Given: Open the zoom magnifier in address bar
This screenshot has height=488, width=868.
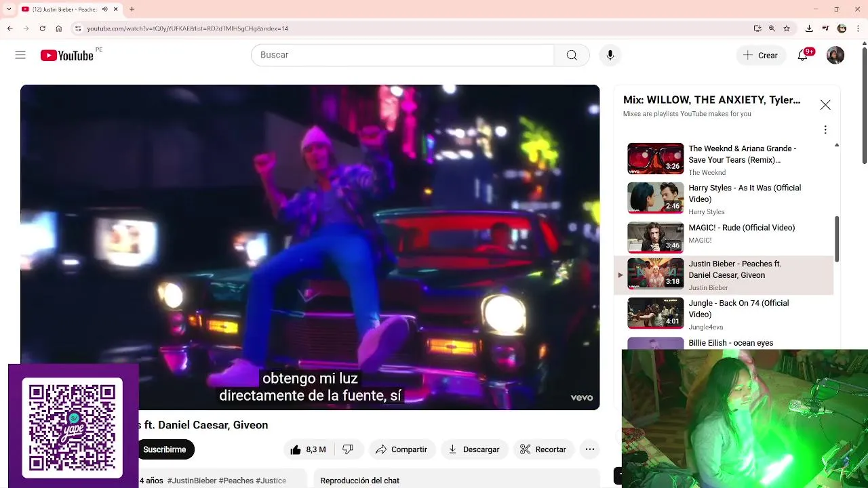Looking at the screenshot, I should coord(772,28).
